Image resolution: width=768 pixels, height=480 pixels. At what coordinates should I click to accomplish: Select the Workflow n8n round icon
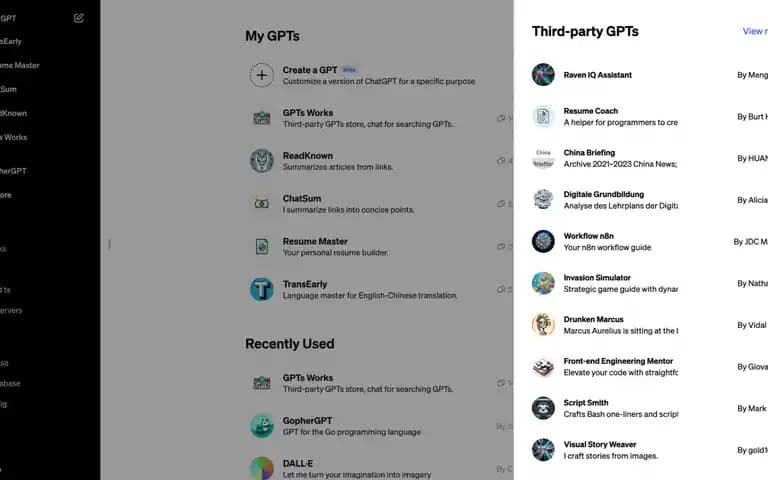(543, 241)
